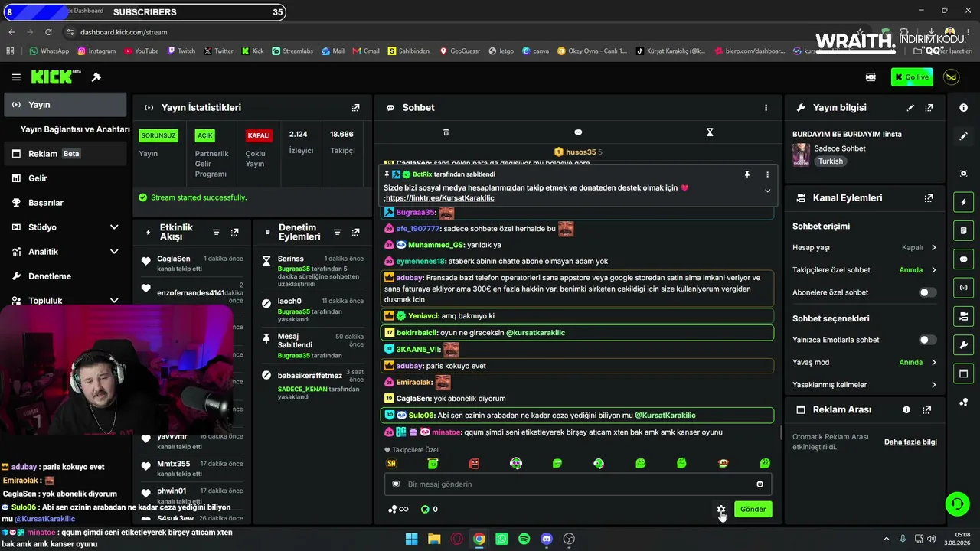The image size is (980, 551).
Task: Clear chat with the trash icon
Action: coord(446,132)
